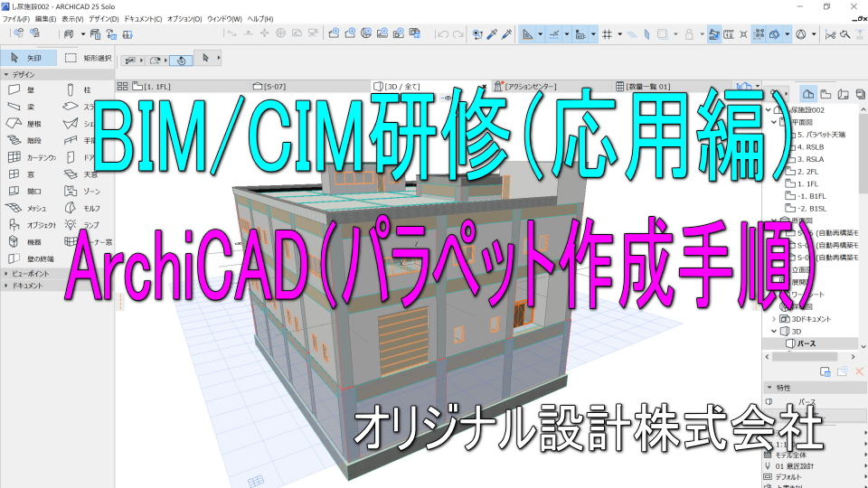868x488 pixels.
Task: Open the オプション(O) menu
Action: (x=184, y=18)
